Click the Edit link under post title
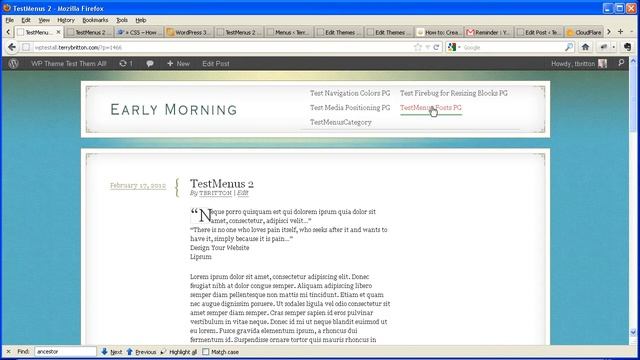640x360 pixels. (x=242, y=193)
